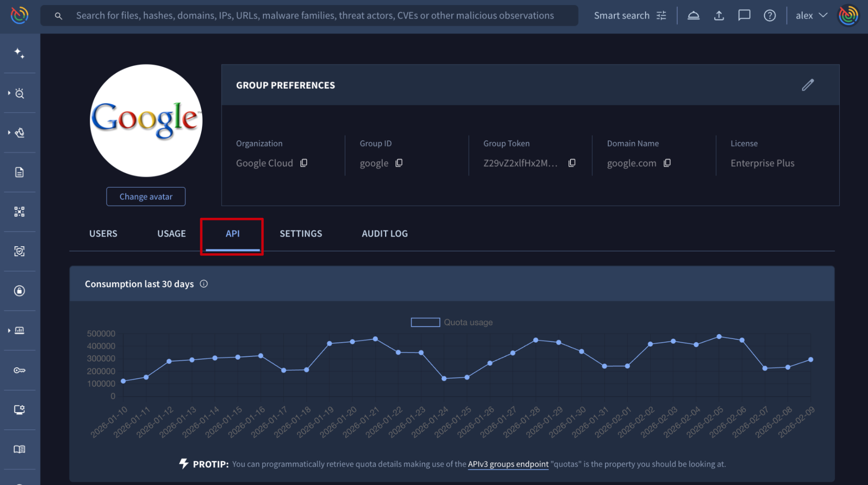This screenshot has height=485, width=868.
Task: Copy the Group Token value
Action: pyautogui.click(x=572, y=163)
